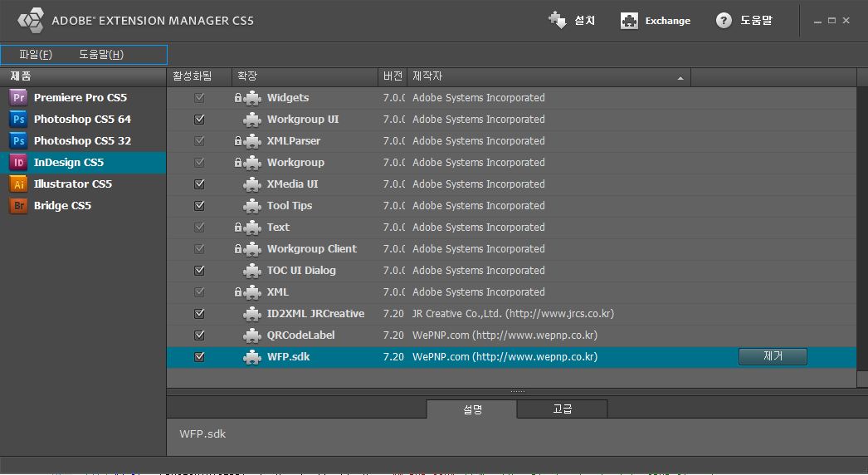
Task: Click the Exchange text link
Action: (x=668, y=21)
